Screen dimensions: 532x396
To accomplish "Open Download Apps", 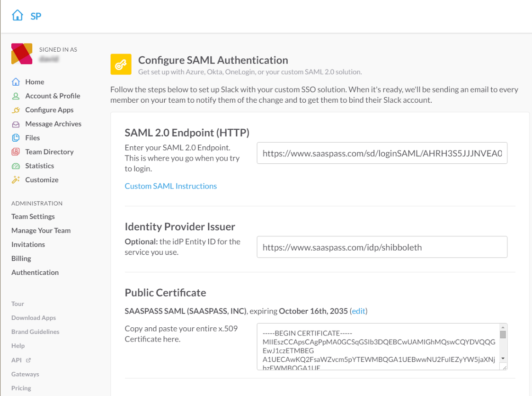I will (34, 318).
